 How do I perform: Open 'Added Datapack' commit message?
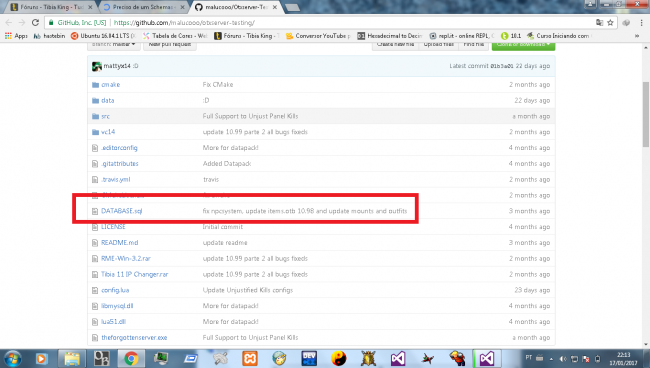click(x=227, y=164)
